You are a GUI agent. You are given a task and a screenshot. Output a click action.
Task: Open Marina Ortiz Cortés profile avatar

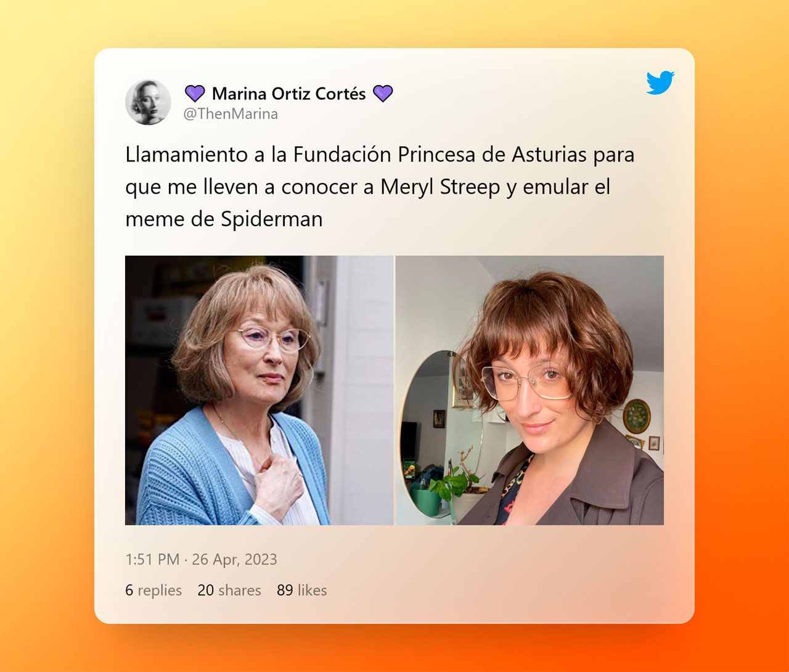tap(148, 102)
